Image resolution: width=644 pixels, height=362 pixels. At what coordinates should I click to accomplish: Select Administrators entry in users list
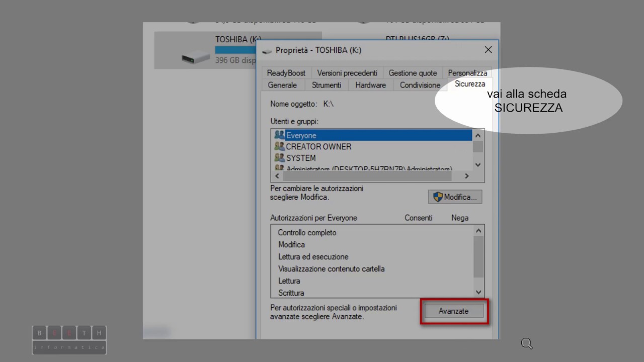coord(372,168)
